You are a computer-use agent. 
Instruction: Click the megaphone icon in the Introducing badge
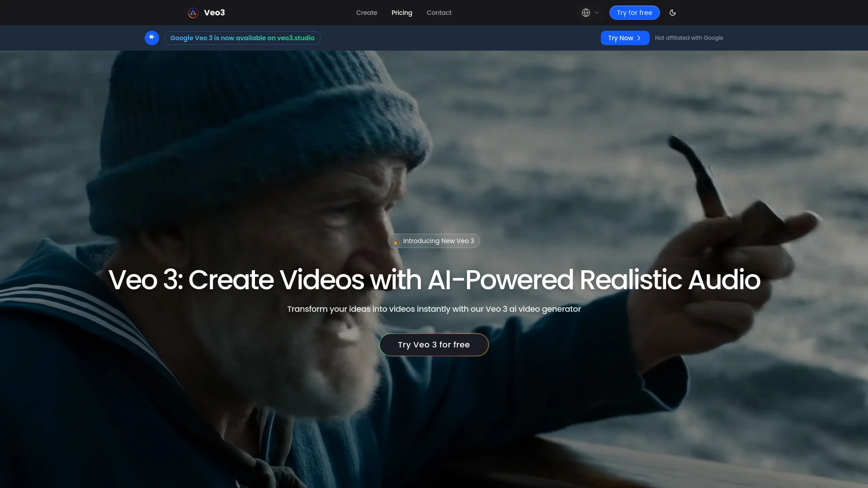pos(396,241)
